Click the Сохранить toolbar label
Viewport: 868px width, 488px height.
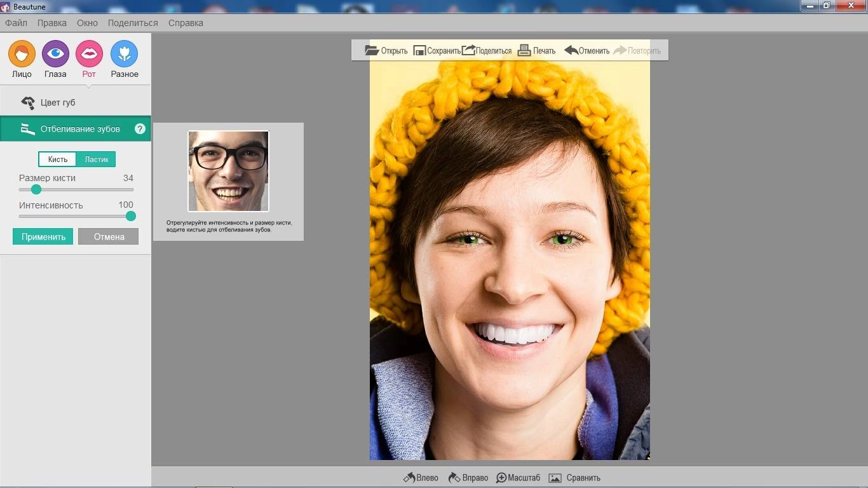tap(444, 51)
